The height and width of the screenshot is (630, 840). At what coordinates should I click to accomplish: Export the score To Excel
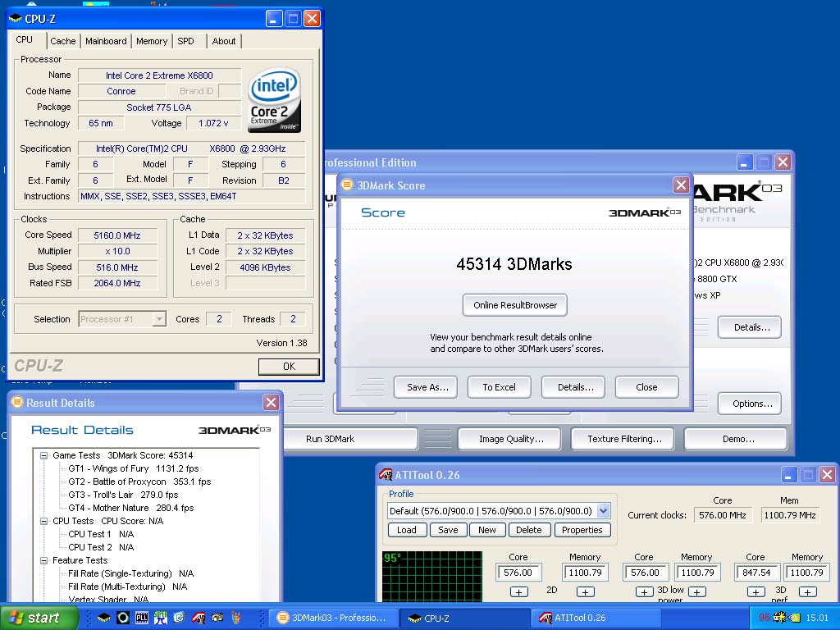pos(500,387)
